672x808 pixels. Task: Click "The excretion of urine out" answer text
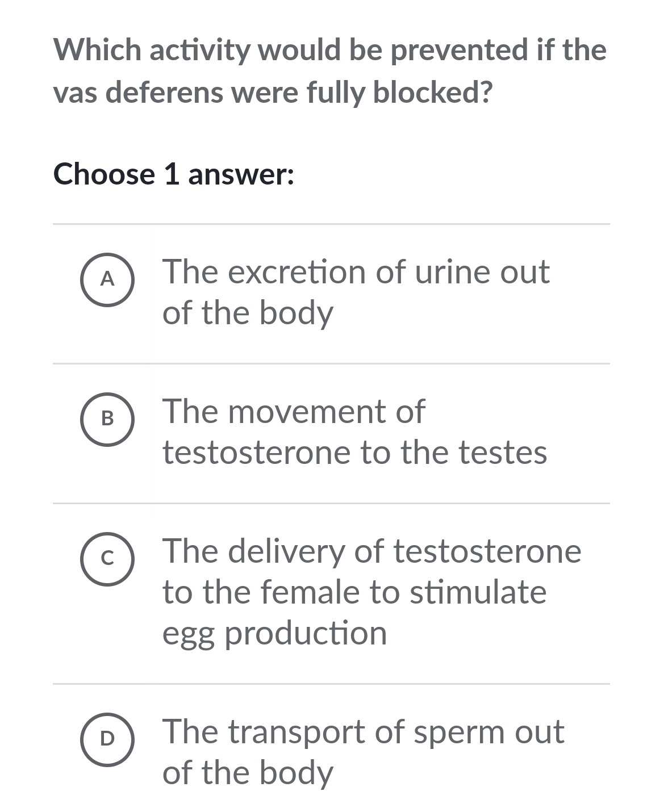(356, 272)
